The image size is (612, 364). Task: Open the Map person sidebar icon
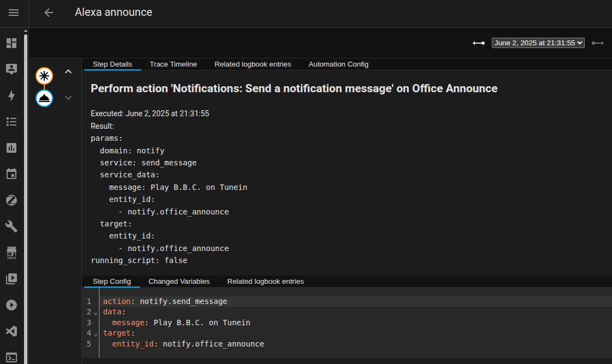[x=11, y=69]
